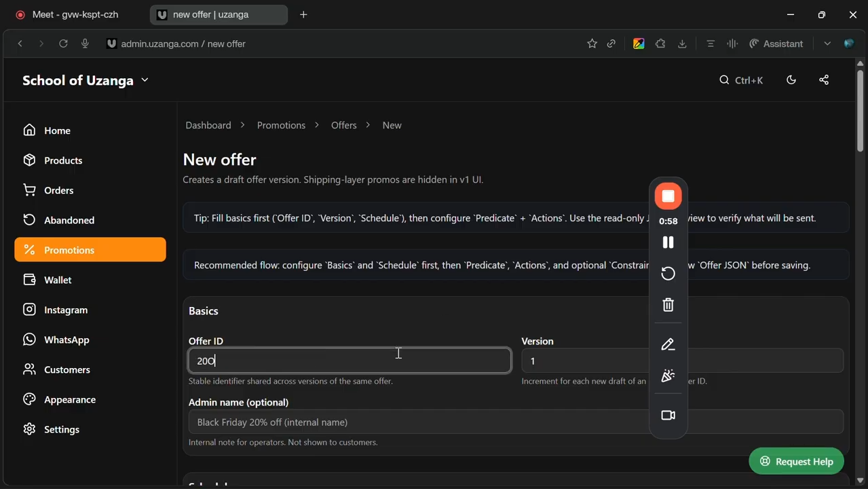
Task: Click the 'Basics' section heading
Action: coord(204,311)
